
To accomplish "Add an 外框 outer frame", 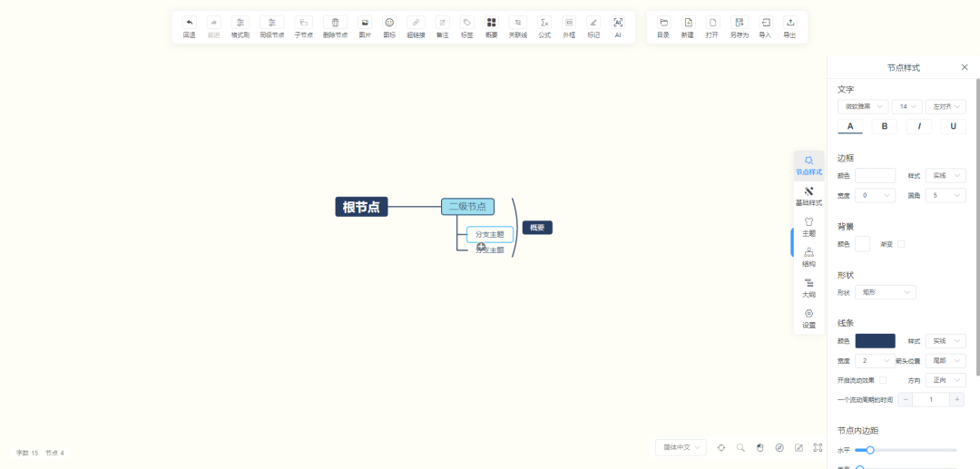I will pos(569,23).
